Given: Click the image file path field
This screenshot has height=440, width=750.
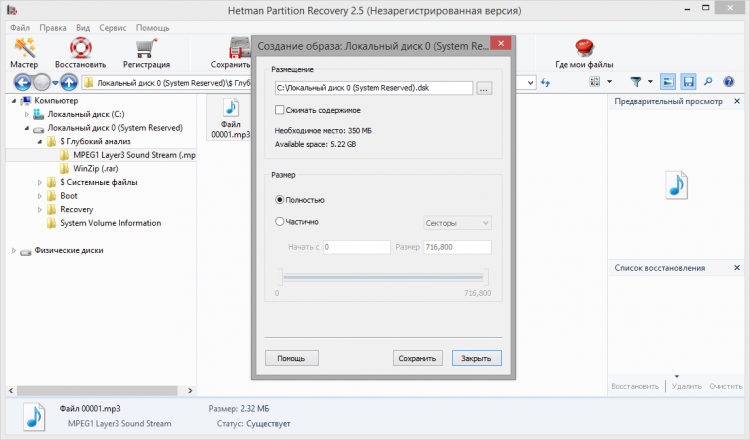Looking at the screenshot, I should [374, 88].
